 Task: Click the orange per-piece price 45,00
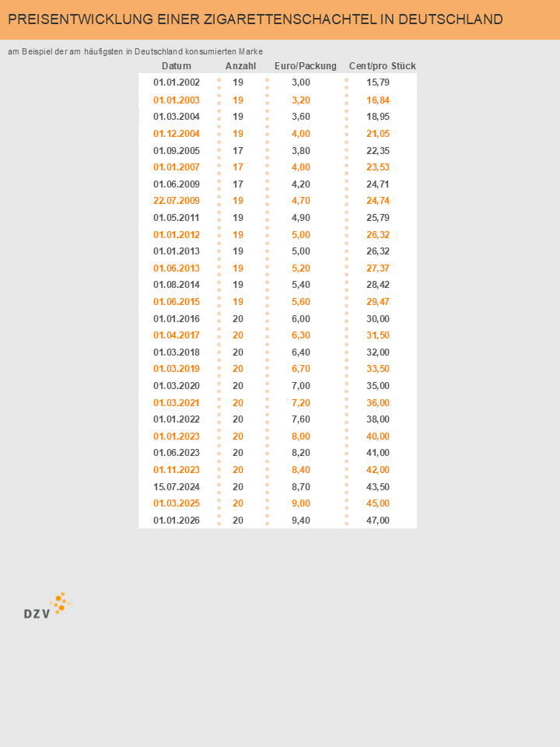378,503
